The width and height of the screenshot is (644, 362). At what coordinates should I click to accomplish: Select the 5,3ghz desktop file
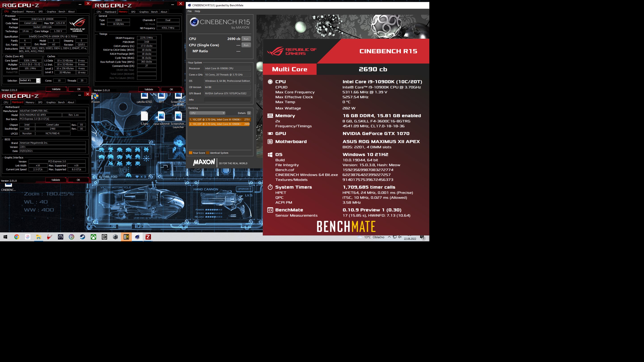click(144, 118)
